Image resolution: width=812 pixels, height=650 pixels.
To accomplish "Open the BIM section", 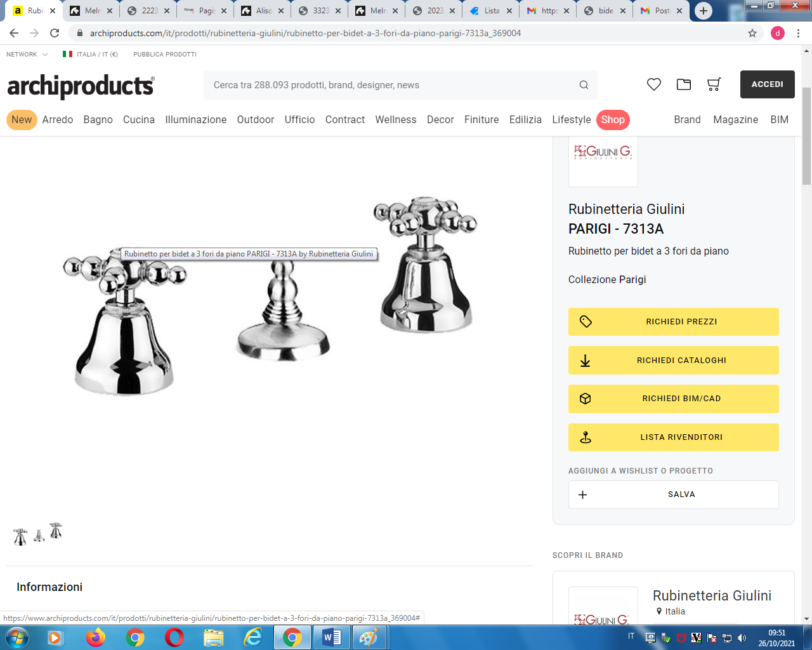I will point(780,119).
